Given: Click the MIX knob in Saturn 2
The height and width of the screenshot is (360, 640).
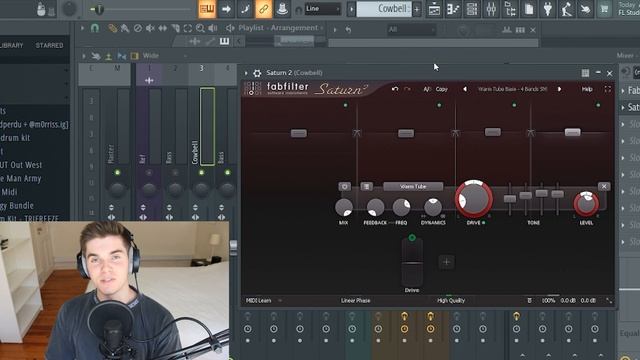Looking at the screenshot, I should [x=344, y=207].
